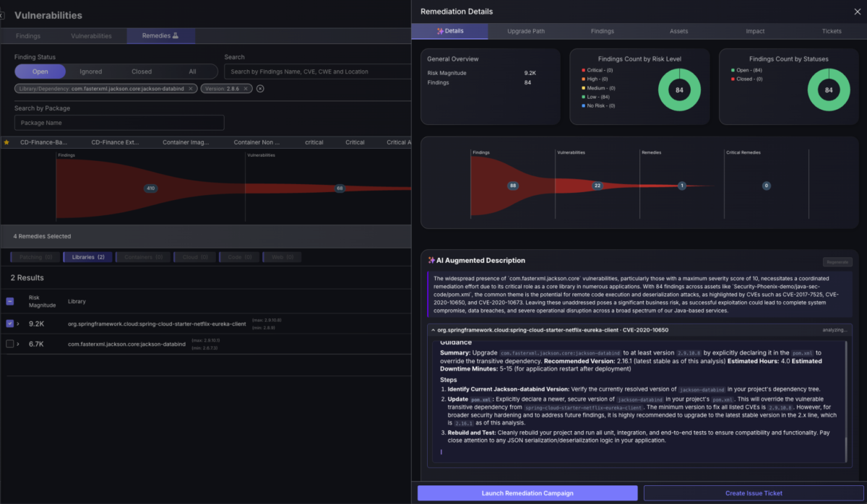Click the 84 risk level donut chart
Image resolution: width=867 pixels, height=504 pixels.
680,90
